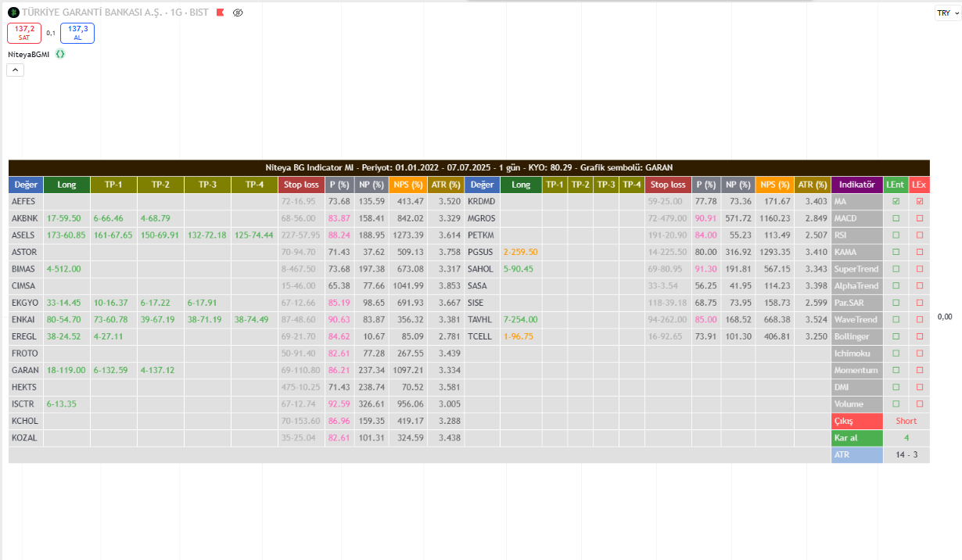Enable the Volume LEnt checkbox
Viewport: 962px width, 560px height.
[x=896, y=404]
